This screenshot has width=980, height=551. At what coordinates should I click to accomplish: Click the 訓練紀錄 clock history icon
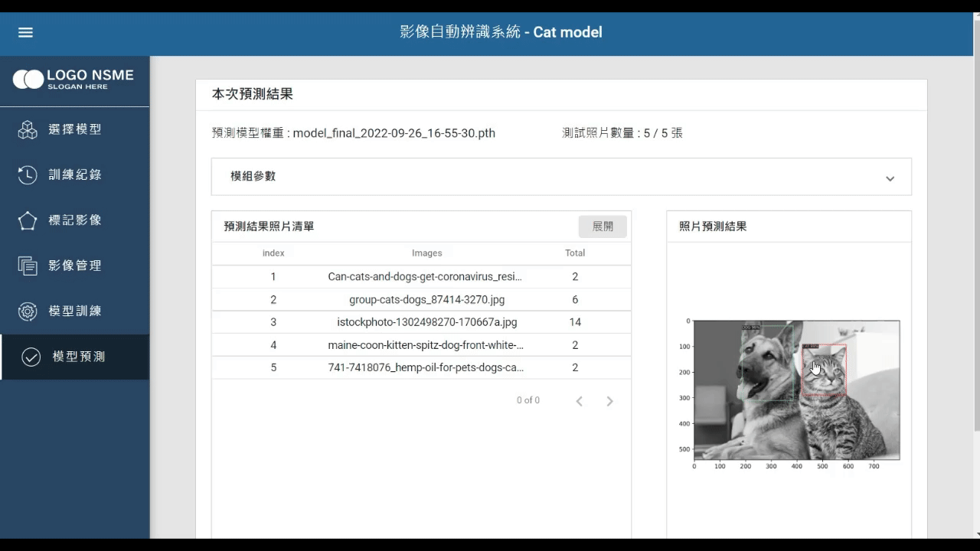point(28,174)
